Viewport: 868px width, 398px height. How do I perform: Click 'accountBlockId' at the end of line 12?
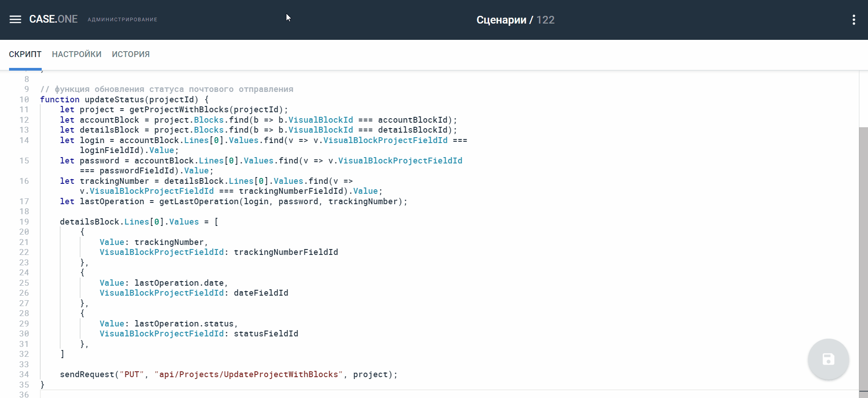[413, 120]
